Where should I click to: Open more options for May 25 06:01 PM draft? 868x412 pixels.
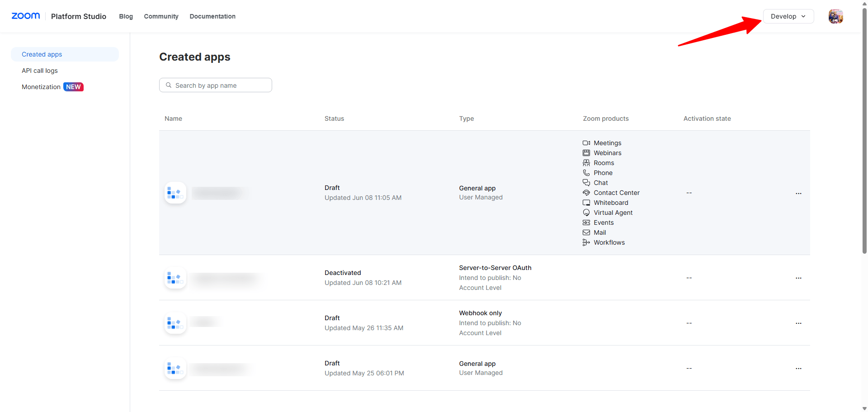pos(798,368)
